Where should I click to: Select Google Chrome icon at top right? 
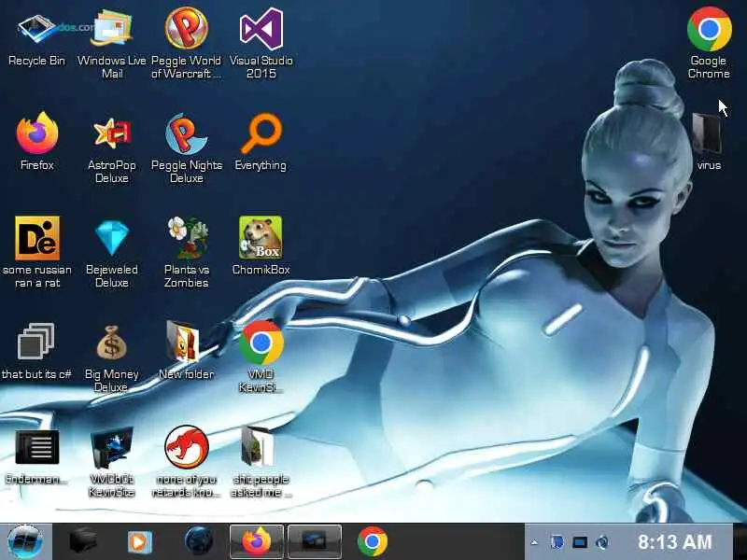tap(709, 43)
